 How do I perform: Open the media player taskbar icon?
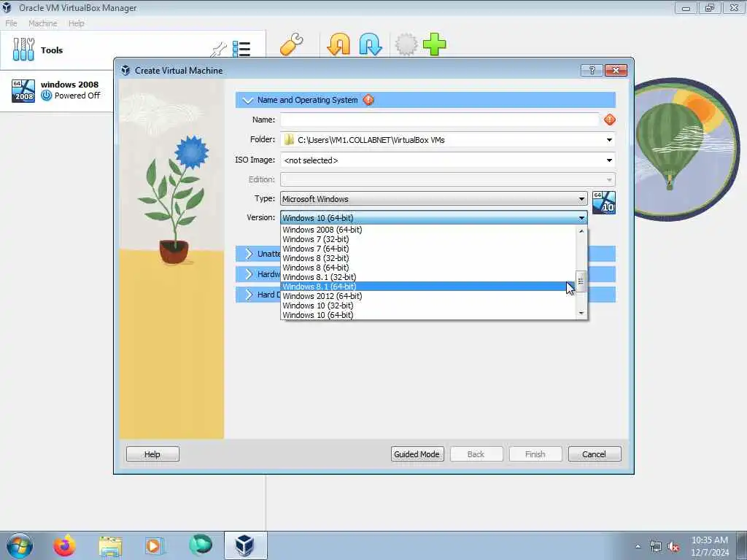pyautogui.click(x=155, y=545)
